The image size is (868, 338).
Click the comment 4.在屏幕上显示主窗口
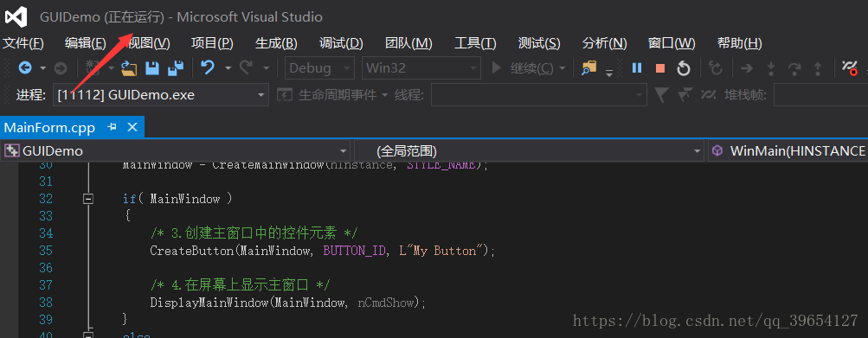[241, 285]
